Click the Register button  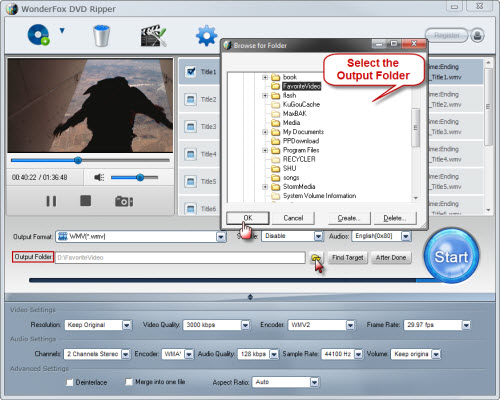pos(447,35)
